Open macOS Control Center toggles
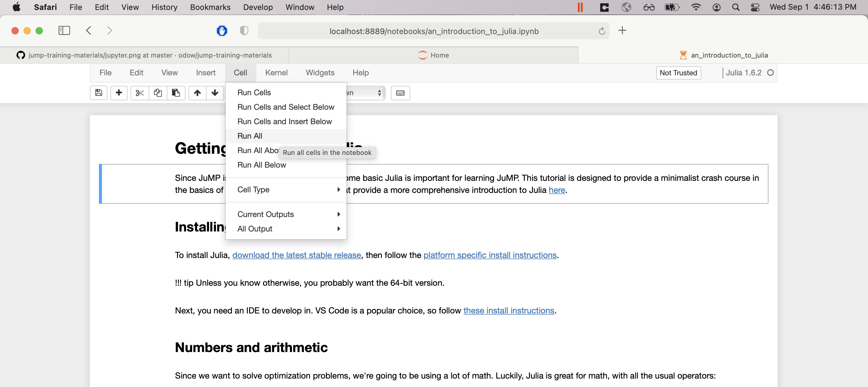This screenshot has width=868, height=387. point(755,7)
